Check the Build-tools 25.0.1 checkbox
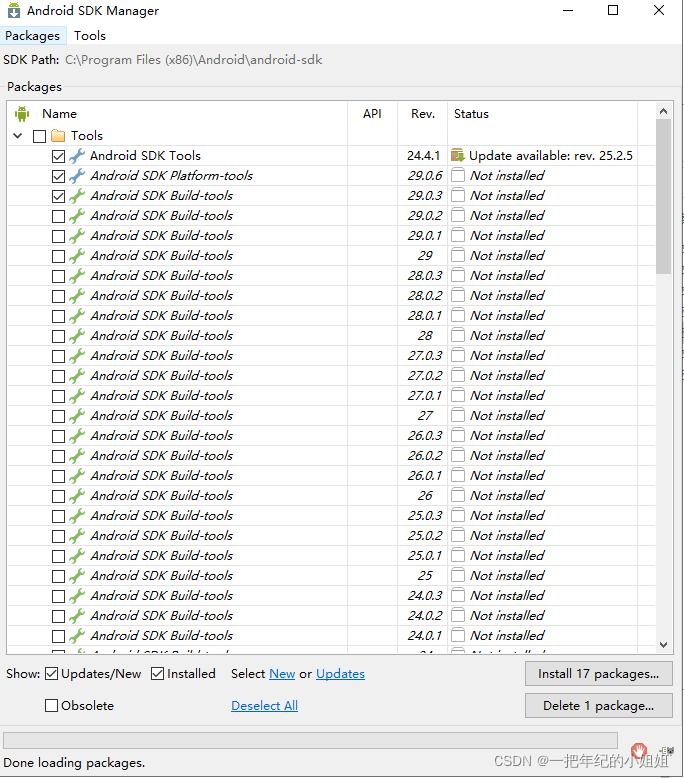Screen dimensions: 684x778 click(x=59, y=556)
